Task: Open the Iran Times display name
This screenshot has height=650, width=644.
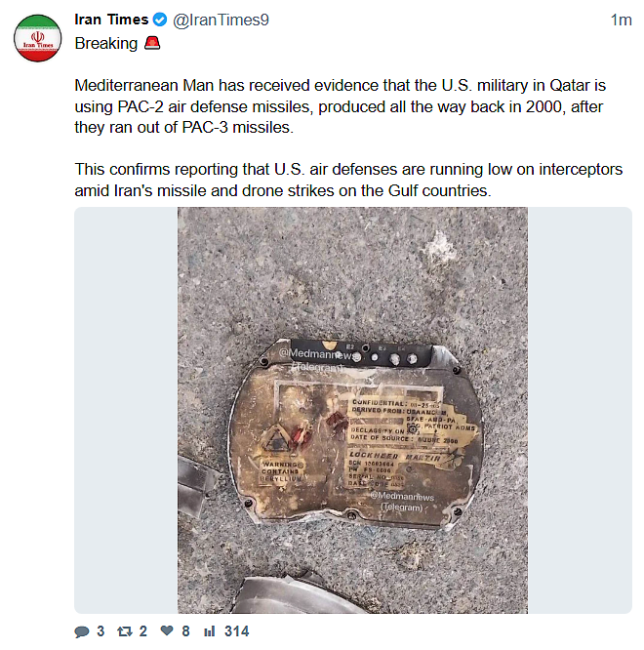Action: coord(111,20)
